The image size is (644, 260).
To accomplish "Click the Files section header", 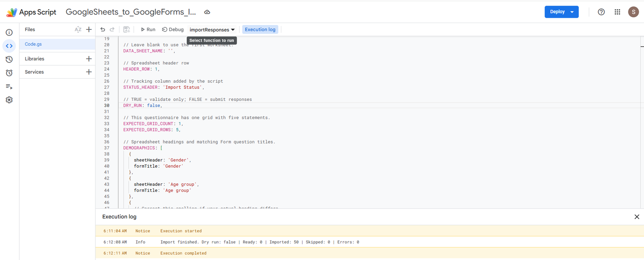I will (x=30, y=29).
